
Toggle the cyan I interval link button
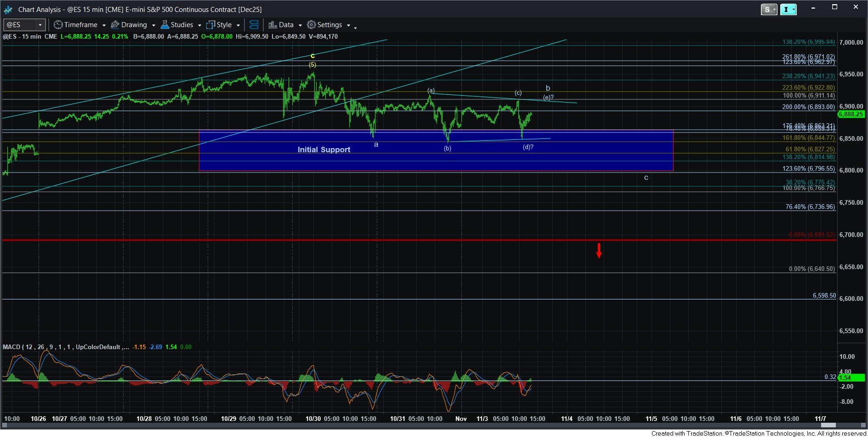tap(786, 9)
